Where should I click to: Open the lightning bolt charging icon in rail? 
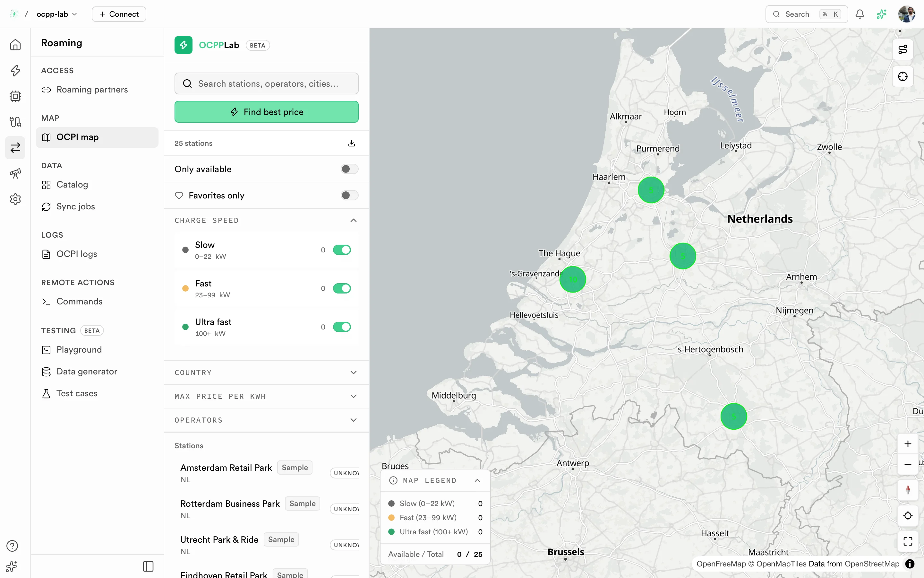click(x=15, y=70)
